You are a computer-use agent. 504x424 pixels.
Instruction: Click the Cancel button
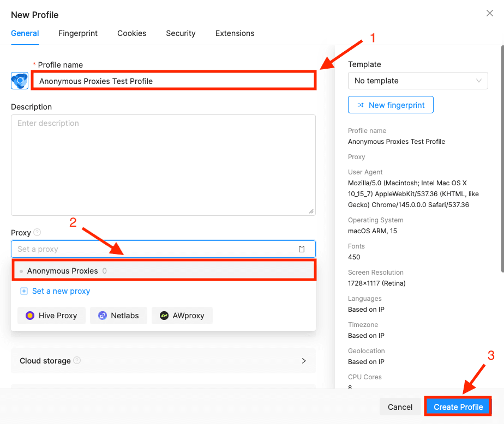[x=400, y=407]
